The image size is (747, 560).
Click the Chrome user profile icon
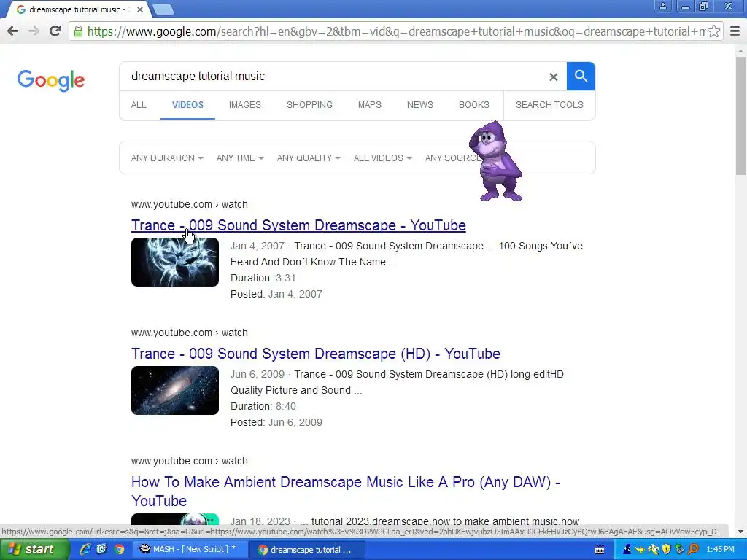[x=662, y=6]
